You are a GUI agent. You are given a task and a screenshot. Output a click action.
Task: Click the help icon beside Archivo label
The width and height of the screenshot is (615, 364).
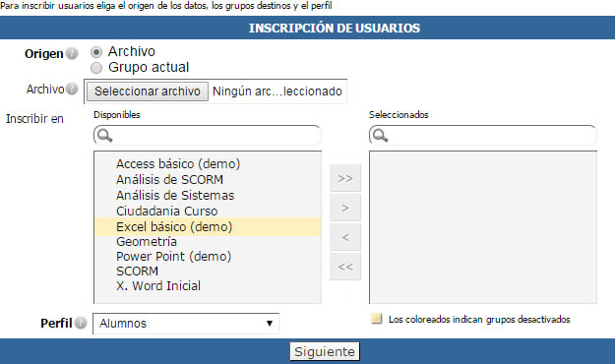[72, 90]
